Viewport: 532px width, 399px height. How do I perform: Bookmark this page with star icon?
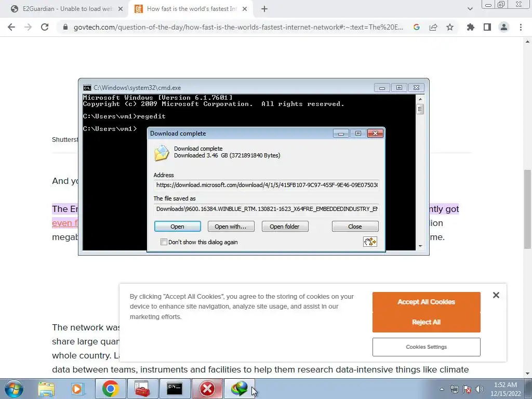(x=450, y=27)
